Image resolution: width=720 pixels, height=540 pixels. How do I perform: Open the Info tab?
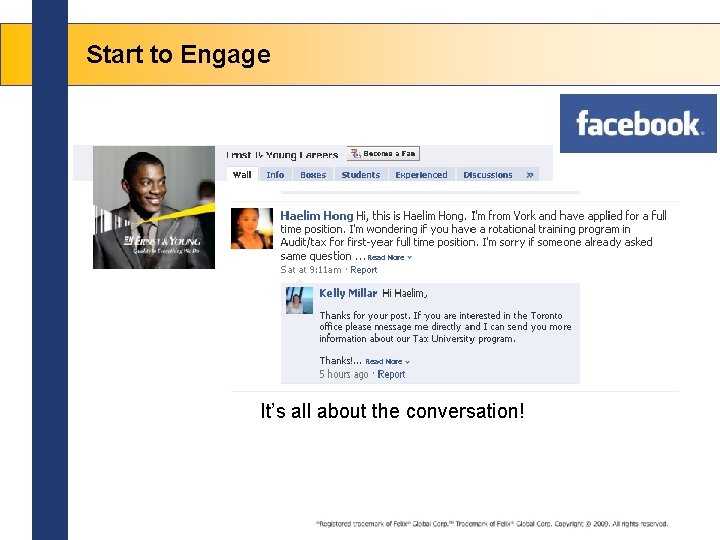275,174
